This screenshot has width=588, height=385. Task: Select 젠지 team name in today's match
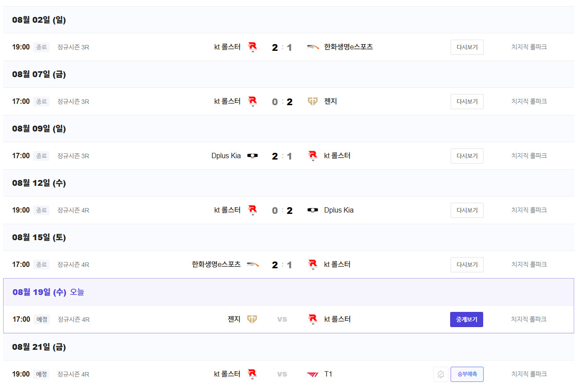234,319
